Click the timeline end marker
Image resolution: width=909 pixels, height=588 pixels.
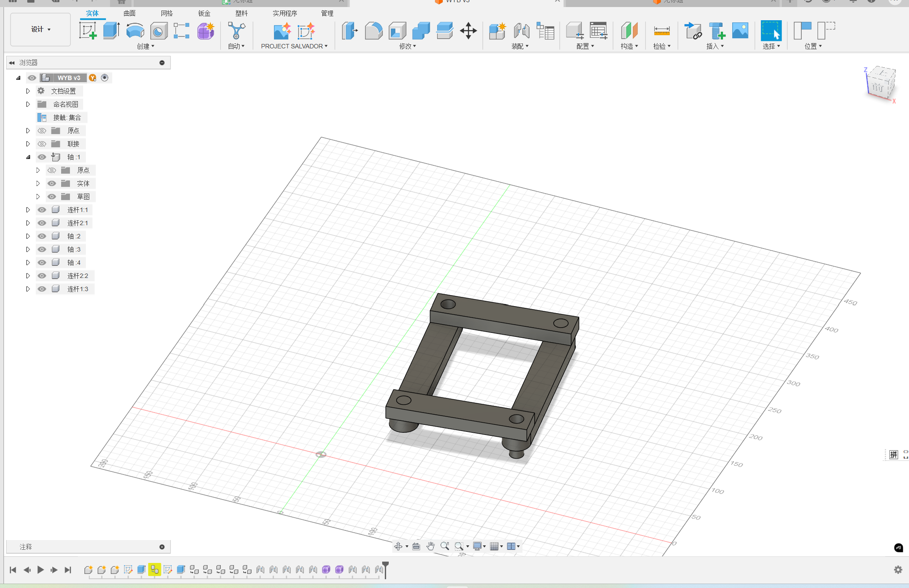[x=386, y=569]
